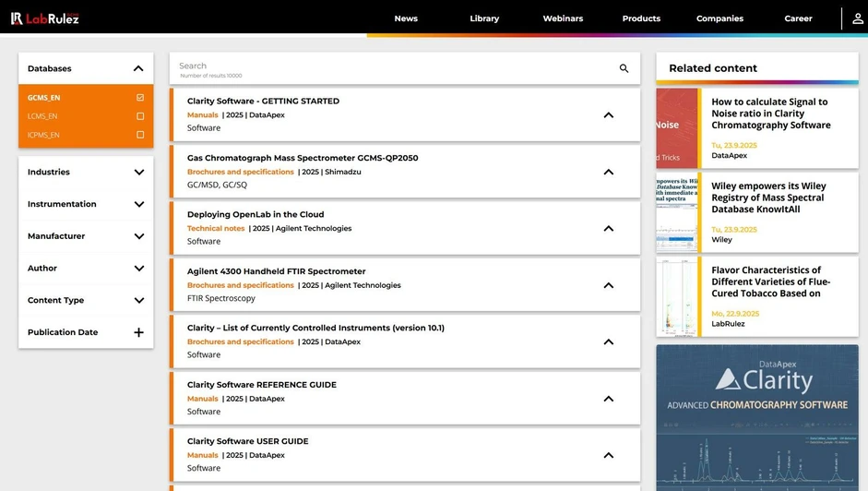Focus the Search input field
Image resolution: width=868 pixels, height=491 pixels.
(387, 68)
